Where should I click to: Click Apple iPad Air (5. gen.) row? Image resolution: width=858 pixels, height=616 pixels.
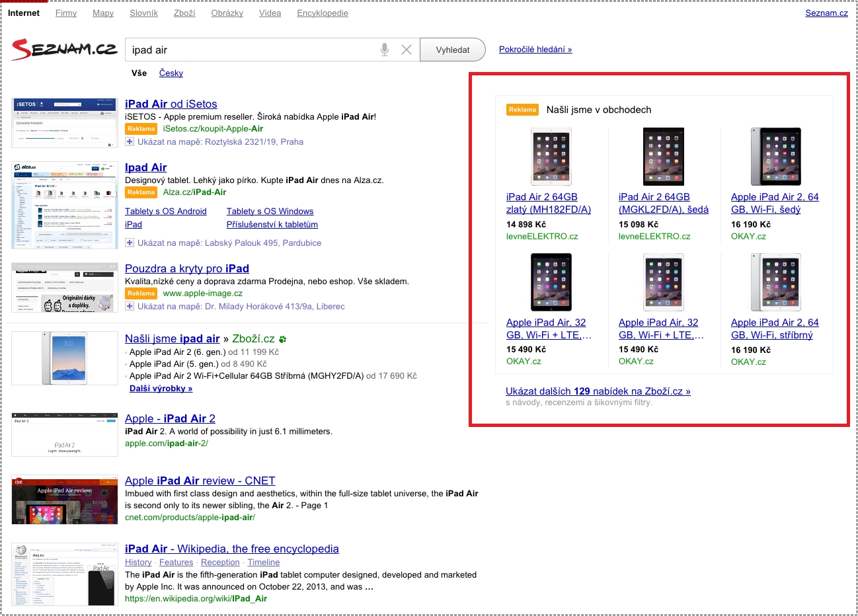tap(198, 364)
